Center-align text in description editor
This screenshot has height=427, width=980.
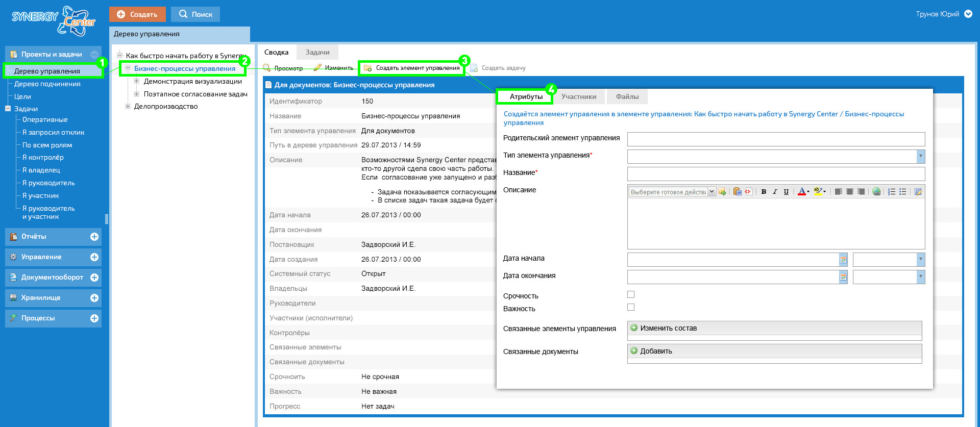[x=850, y=192]
